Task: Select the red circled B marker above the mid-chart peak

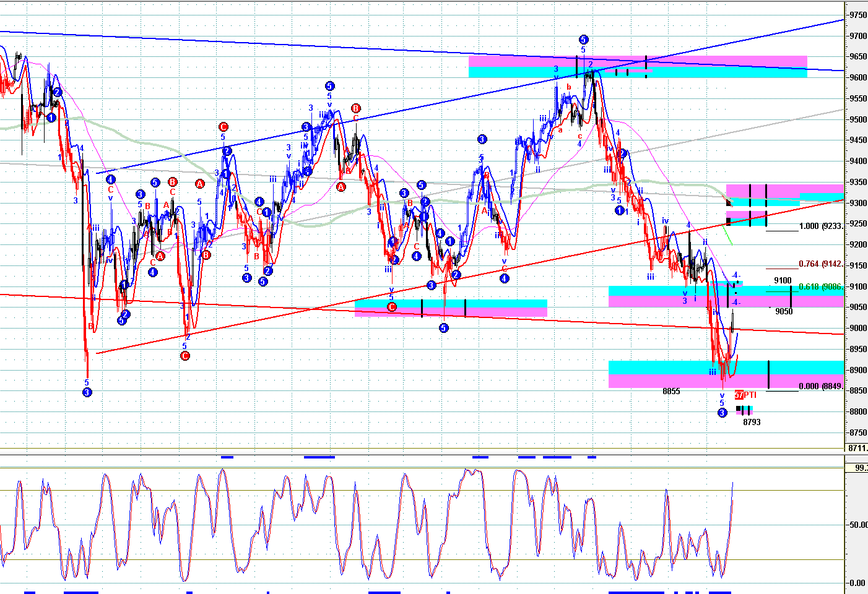Action: click(x=355, y=108)
